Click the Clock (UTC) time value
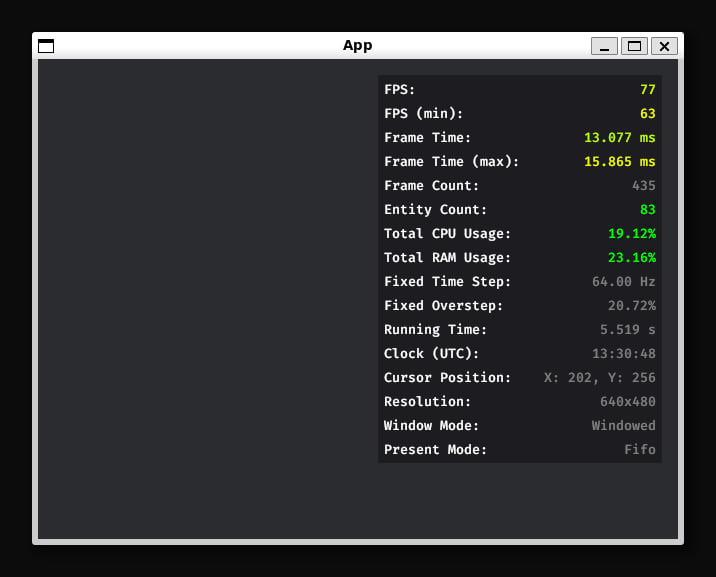Viewport: 716px width, 577px height. click(x=623, y=354)
